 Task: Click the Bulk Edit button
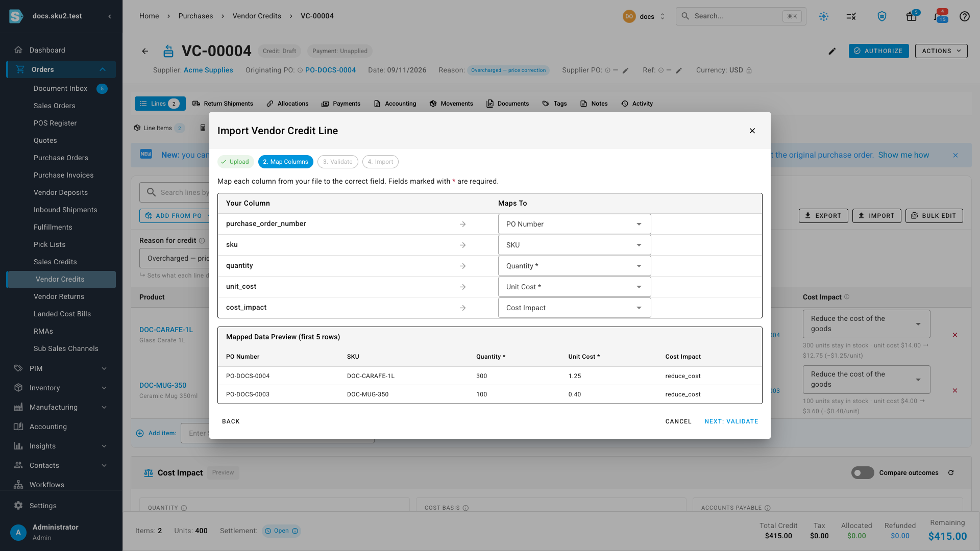[934, 216]
